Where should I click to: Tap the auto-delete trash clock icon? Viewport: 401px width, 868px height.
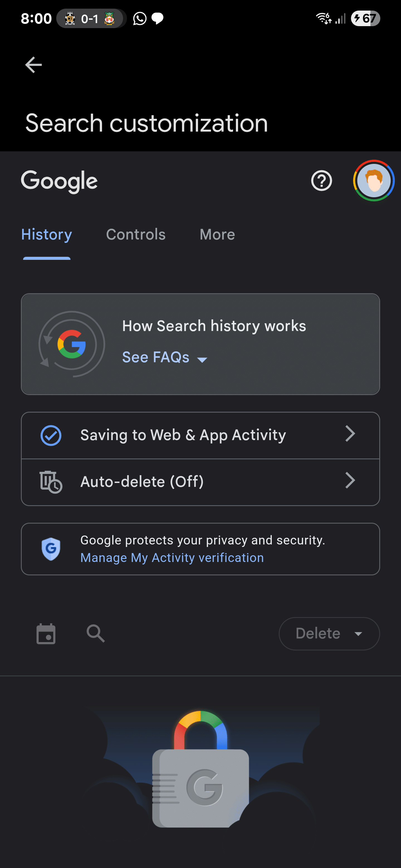coord(51,482)
